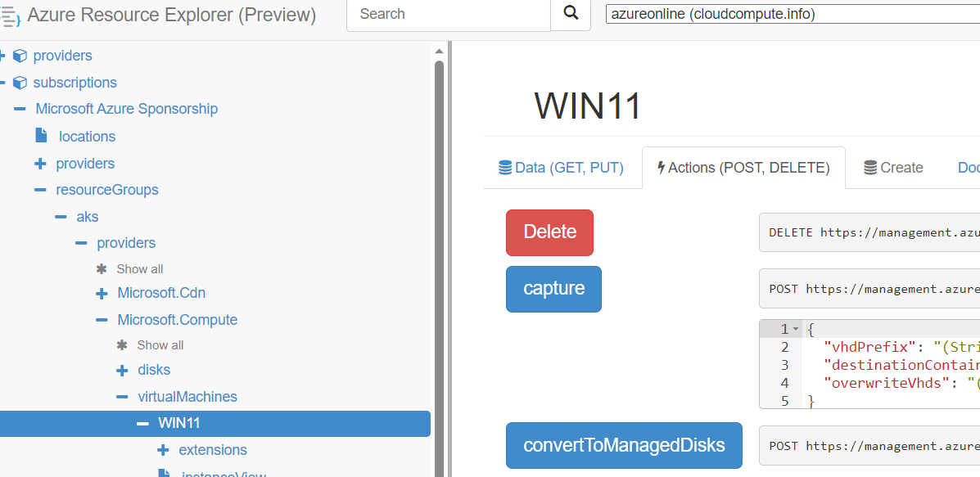This screenshot has width=980, height=477.
Task: Collapse the providers node under aks
Action: coord(81,243)
